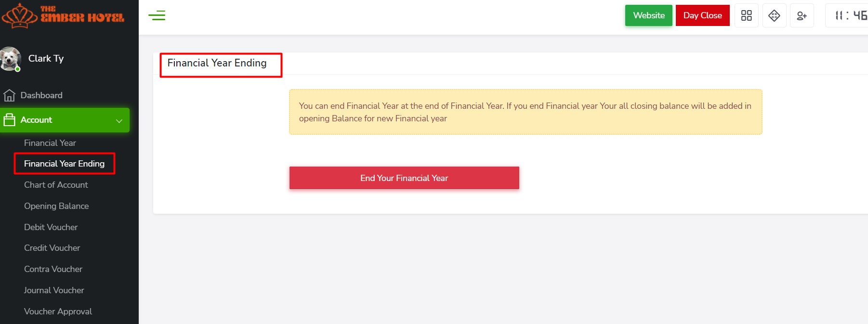Viewport: 868px width, 324px height.
Task: Open Contra Voucher entry
Action: 53,269
